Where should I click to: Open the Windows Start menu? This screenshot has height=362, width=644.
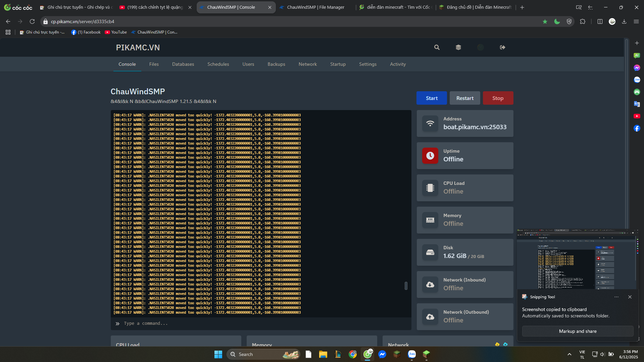click(x=218, y=354)
